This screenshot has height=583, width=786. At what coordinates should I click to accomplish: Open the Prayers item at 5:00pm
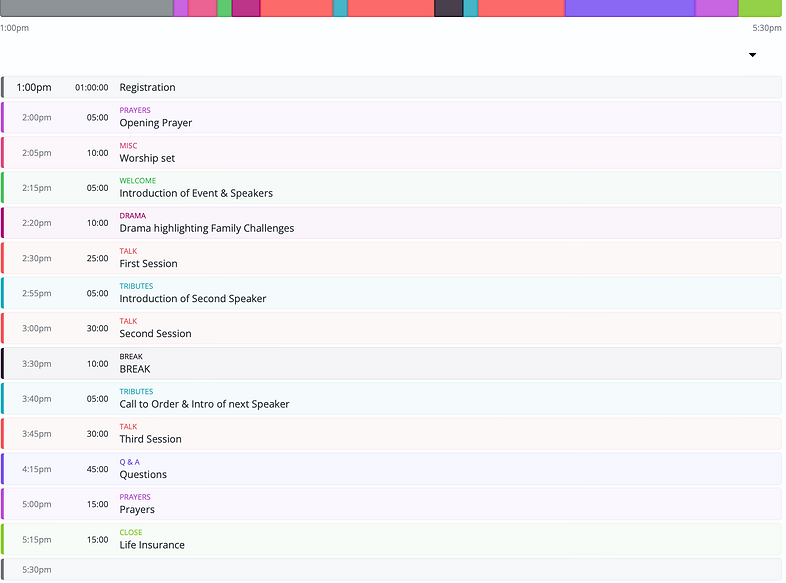[137, 510]
